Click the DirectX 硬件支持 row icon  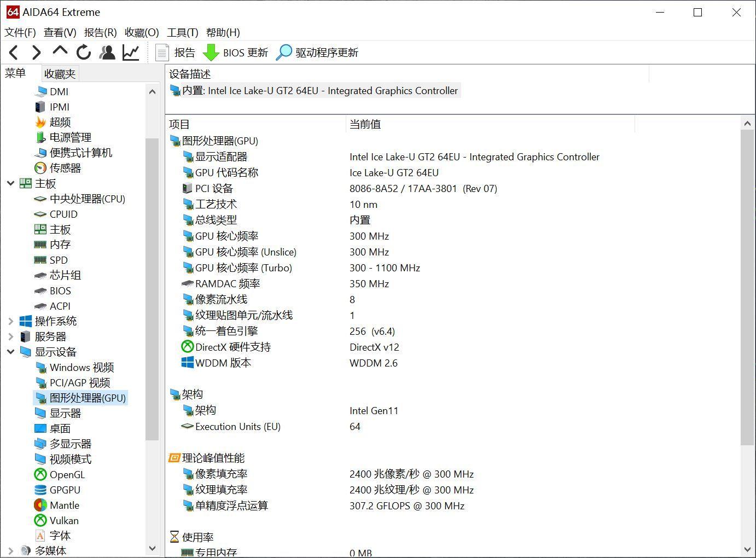click(x=188, y=347)
